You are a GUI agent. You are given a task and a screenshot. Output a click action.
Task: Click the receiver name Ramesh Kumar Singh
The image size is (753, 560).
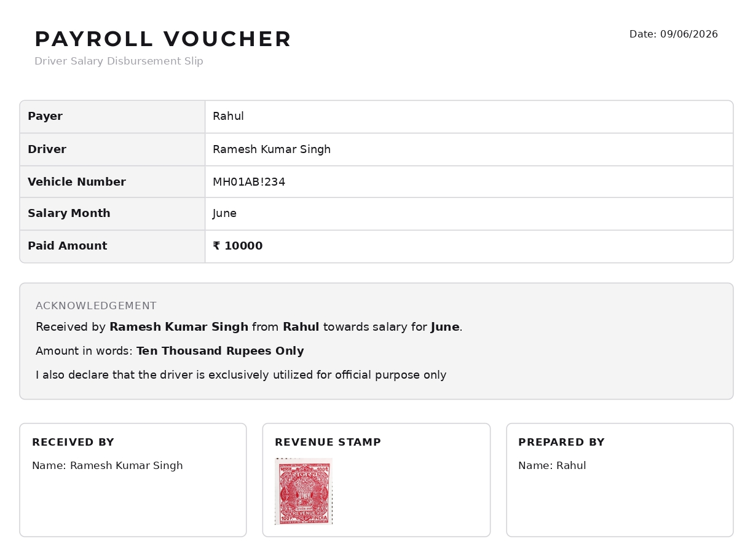[127, 466]
